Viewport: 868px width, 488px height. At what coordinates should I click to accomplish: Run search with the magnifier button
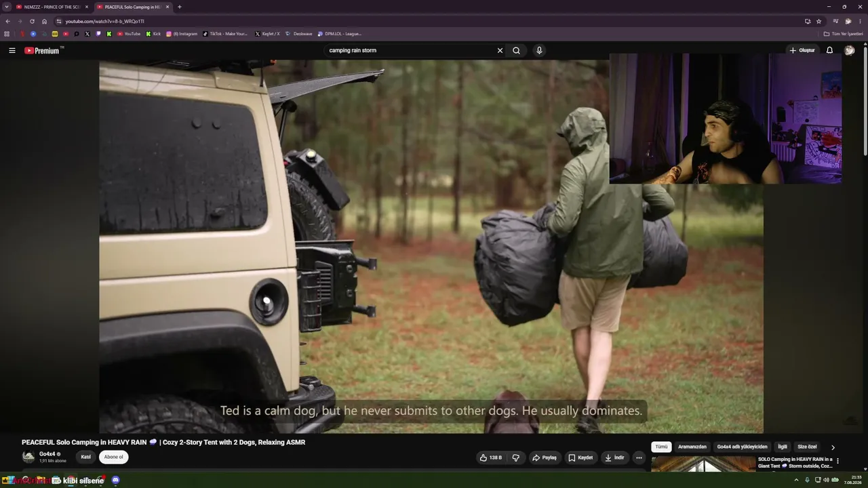click(x=516, y=50)
